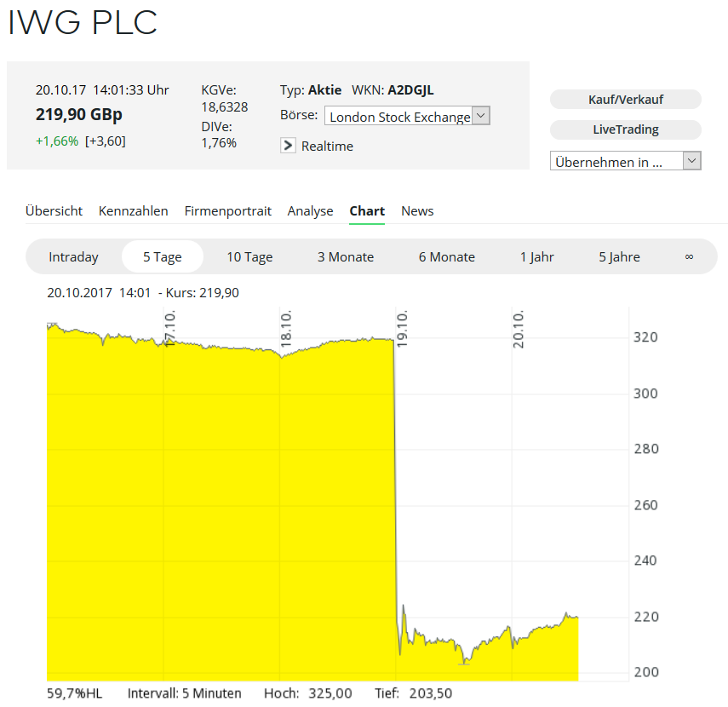The width and height of the screenshot is (728, 707).
Task: Click the Tief: 203,50 value
Action: (413, 693)
